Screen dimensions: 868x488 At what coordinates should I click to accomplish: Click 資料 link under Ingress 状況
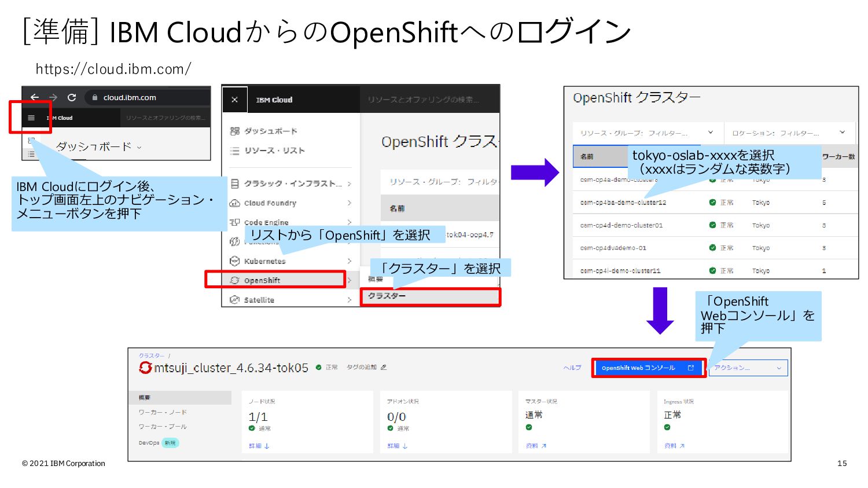[x=674, y=446]
